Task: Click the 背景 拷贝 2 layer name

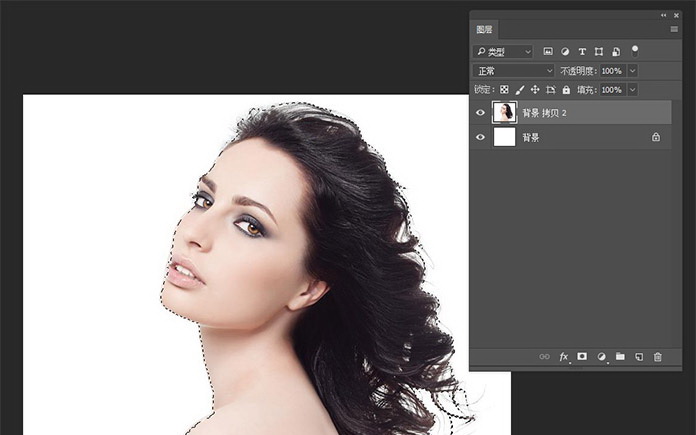Action: click(544, 113)
